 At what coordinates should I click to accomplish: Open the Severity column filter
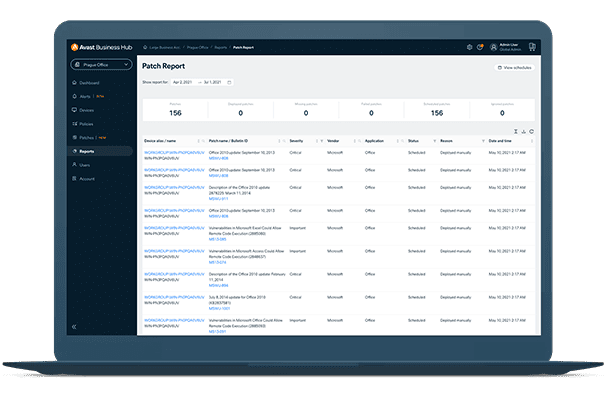pyautogui.click(x=321, y=141)
